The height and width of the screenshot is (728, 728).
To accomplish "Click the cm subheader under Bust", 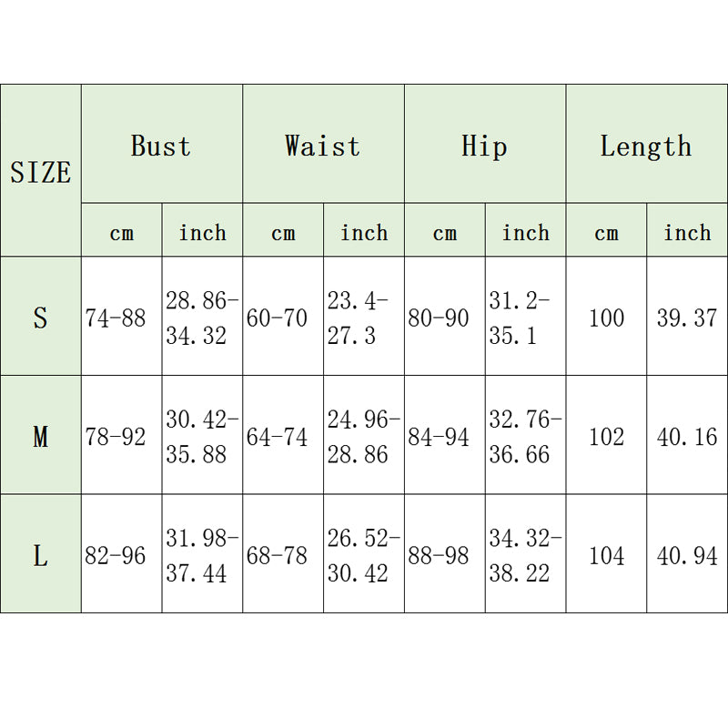I will [x=121, y=233].
